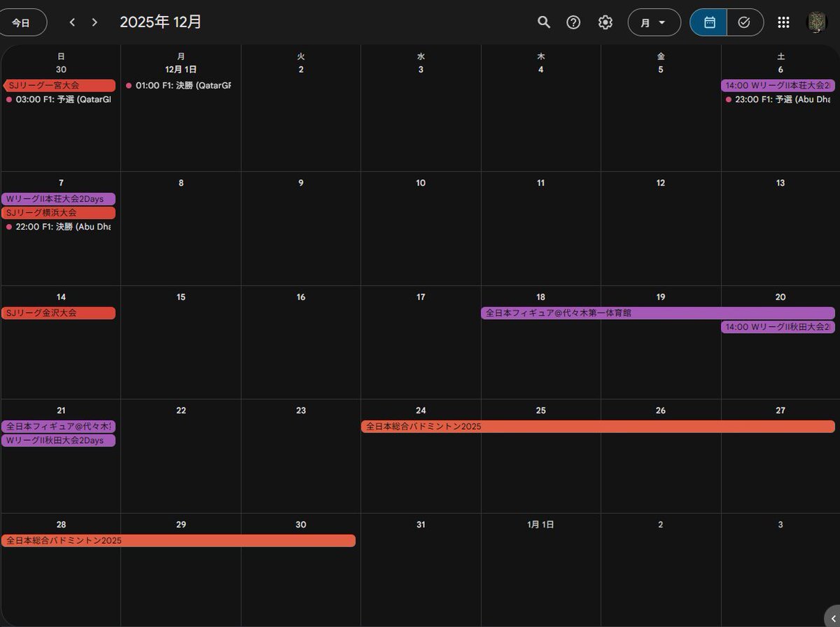This screenshot has height=627, width=840.
Task: Open the 全日本フィギュア@代々木第一体育館 event
Action: point(657,313)
